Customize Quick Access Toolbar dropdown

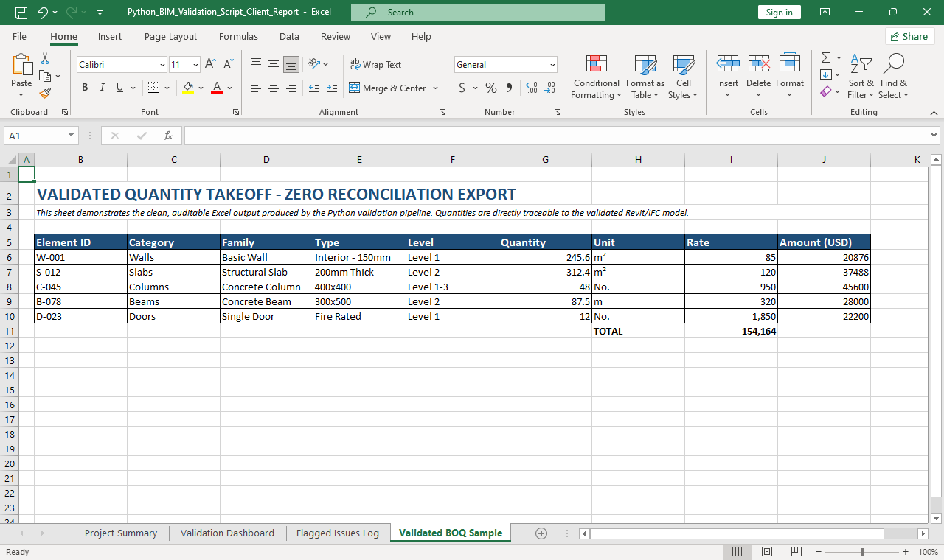point(100,13)
